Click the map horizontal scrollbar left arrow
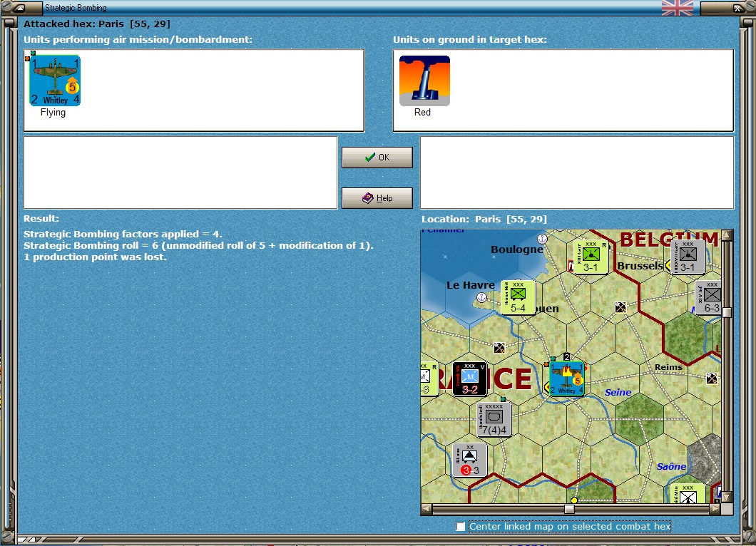 [426, 509]
